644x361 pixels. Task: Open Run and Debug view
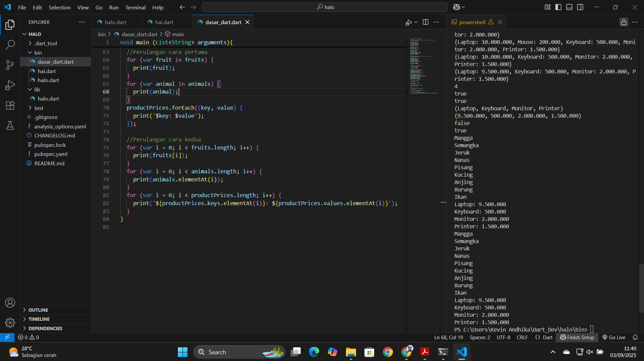pos(10,85)
